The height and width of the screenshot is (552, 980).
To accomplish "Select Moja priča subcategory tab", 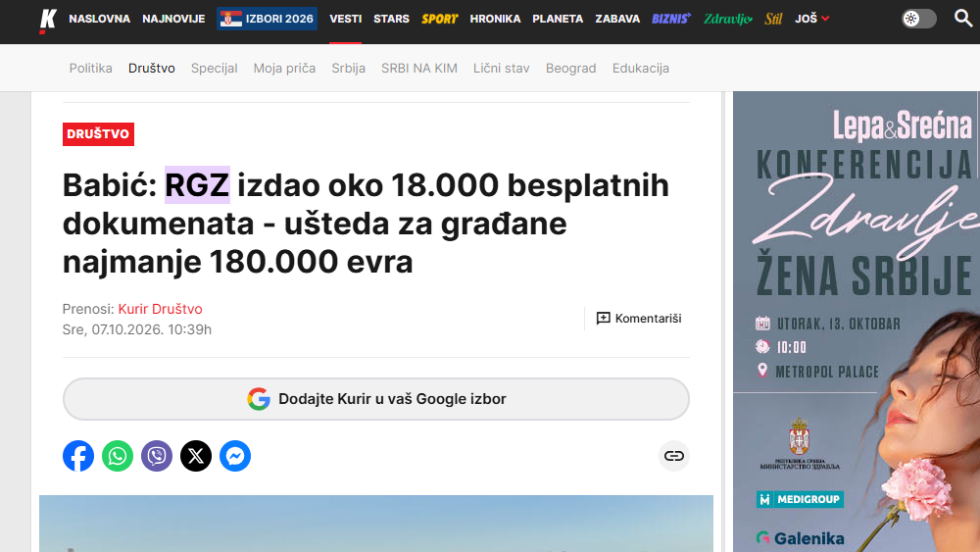I will tap(284, 68).
